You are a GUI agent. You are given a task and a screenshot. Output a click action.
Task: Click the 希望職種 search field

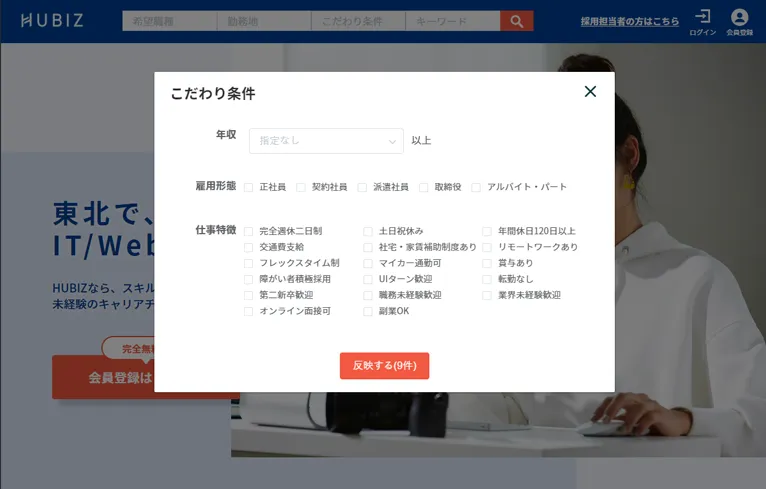click(170, 21)
